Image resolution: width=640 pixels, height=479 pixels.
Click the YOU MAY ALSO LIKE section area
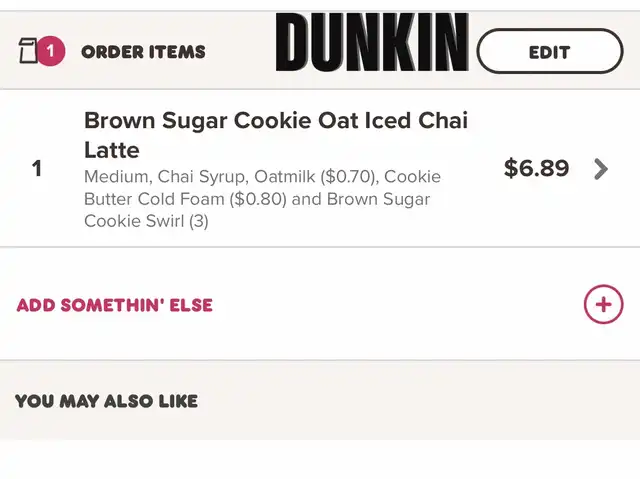click(320, 400)
